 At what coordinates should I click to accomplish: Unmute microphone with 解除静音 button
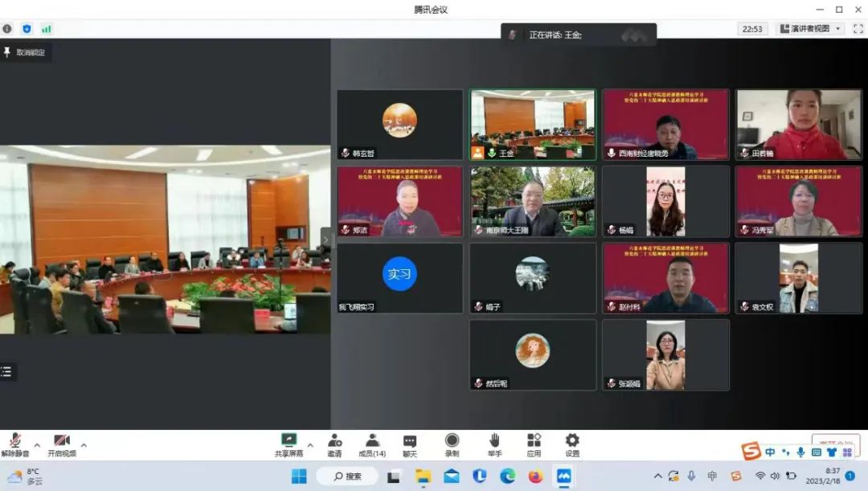click(14, 442)
